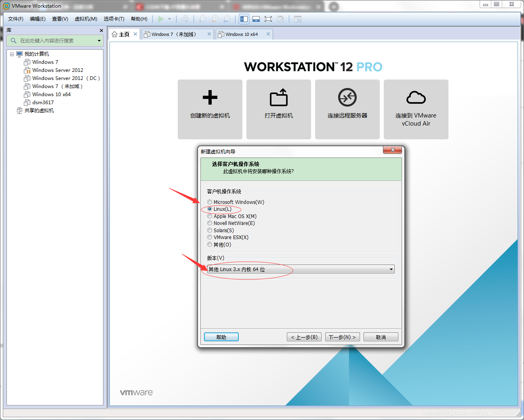Click the revert to snapshot toolbar icon
The height and width of the screenshot is (420, 524).
(x=215, y=19)
